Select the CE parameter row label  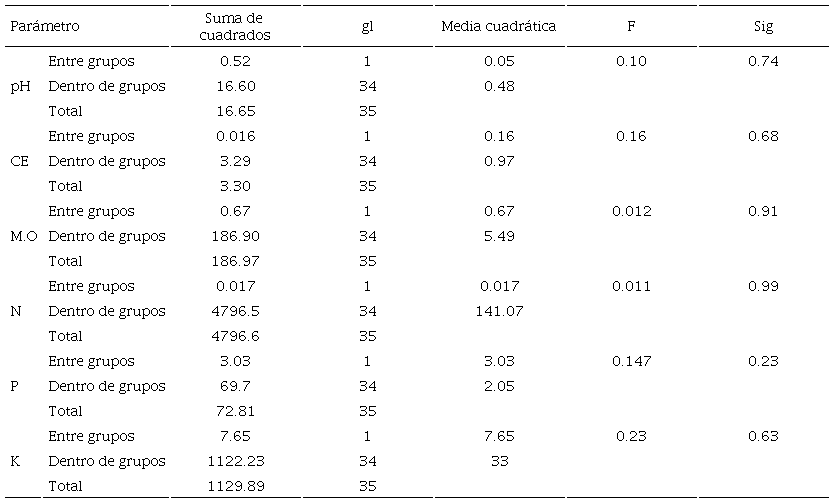(x=19, y=161)
